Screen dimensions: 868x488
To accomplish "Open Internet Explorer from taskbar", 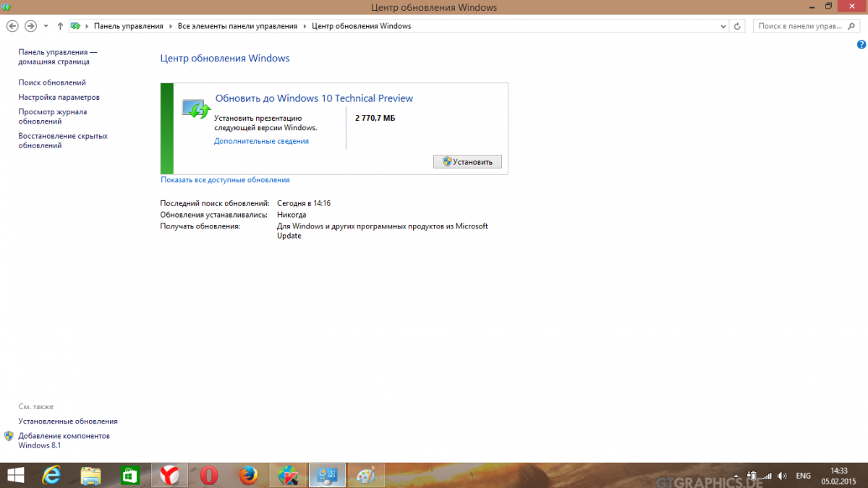I will 52,475.
